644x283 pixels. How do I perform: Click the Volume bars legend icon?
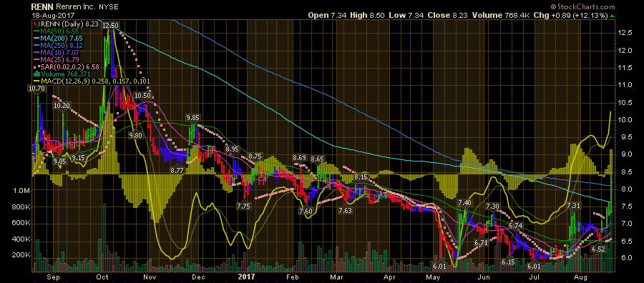point(37,74)
